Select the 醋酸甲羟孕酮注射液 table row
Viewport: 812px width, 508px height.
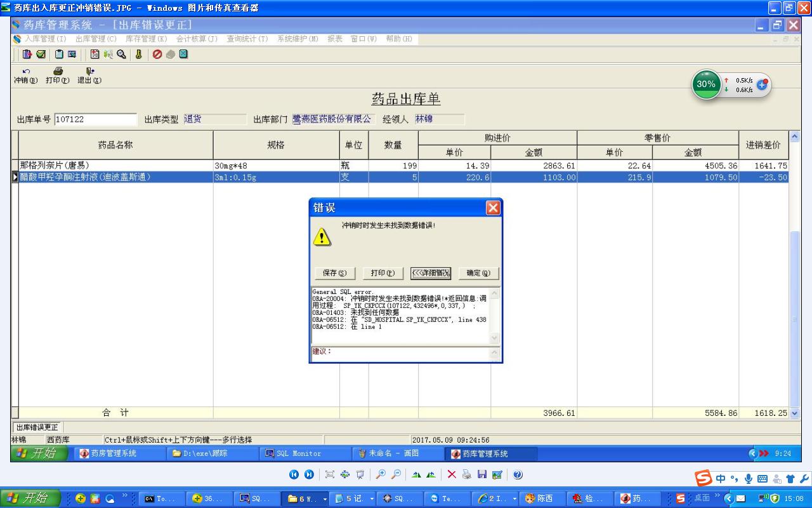coord(403,177)
